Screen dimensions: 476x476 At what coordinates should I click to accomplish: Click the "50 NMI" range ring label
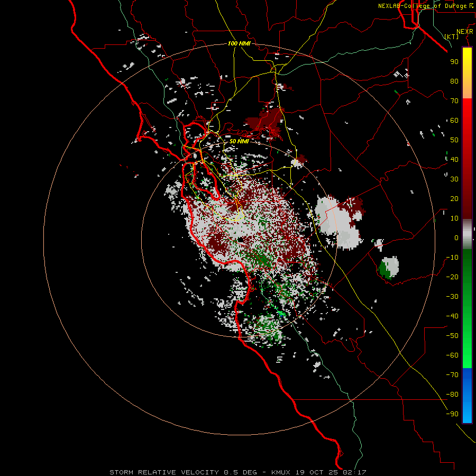point(239,141)
